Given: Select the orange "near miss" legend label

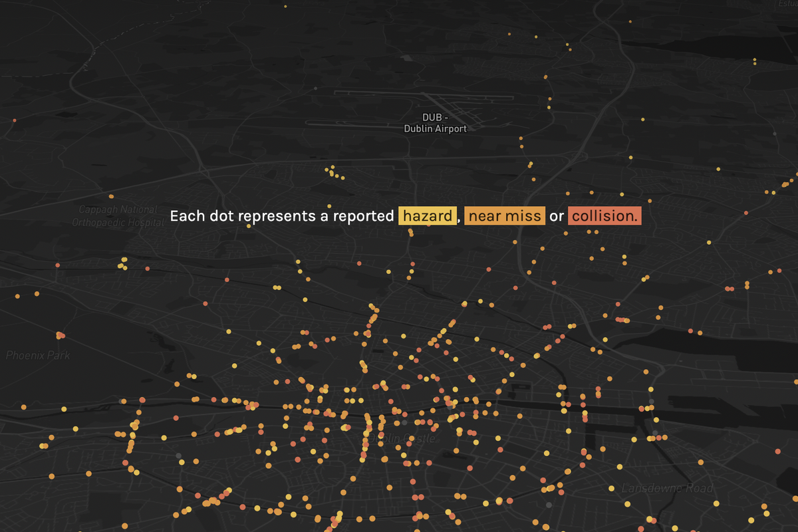Looking at the screenshot, I should 503,215.
